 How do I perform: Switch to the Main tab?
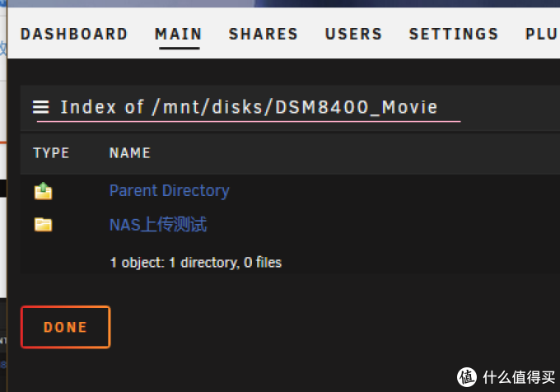(x=179, y=35)
